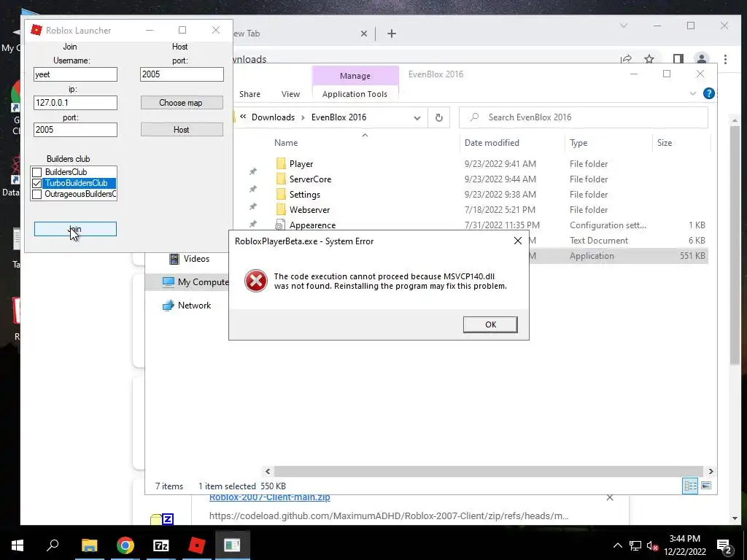The image size is (747, 560).
Task: Focus the Host port field
Action: 182,74
